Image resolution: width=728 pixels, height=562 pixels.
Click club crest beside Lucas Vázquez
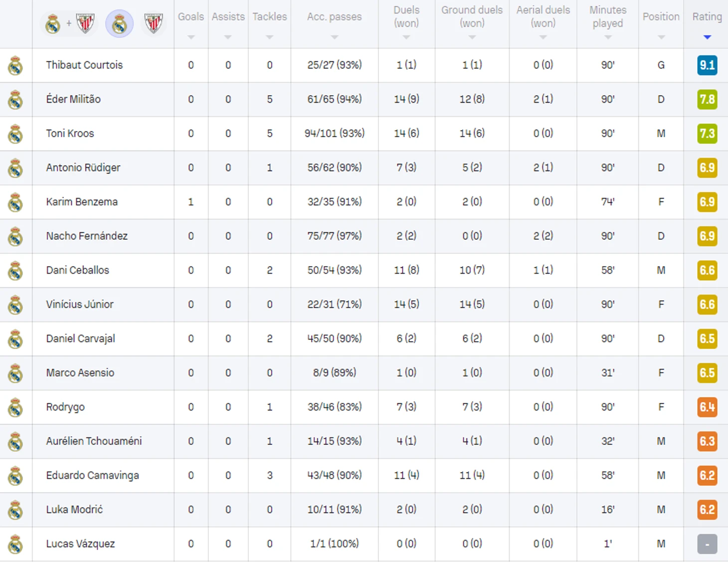(x=15, y=544)
